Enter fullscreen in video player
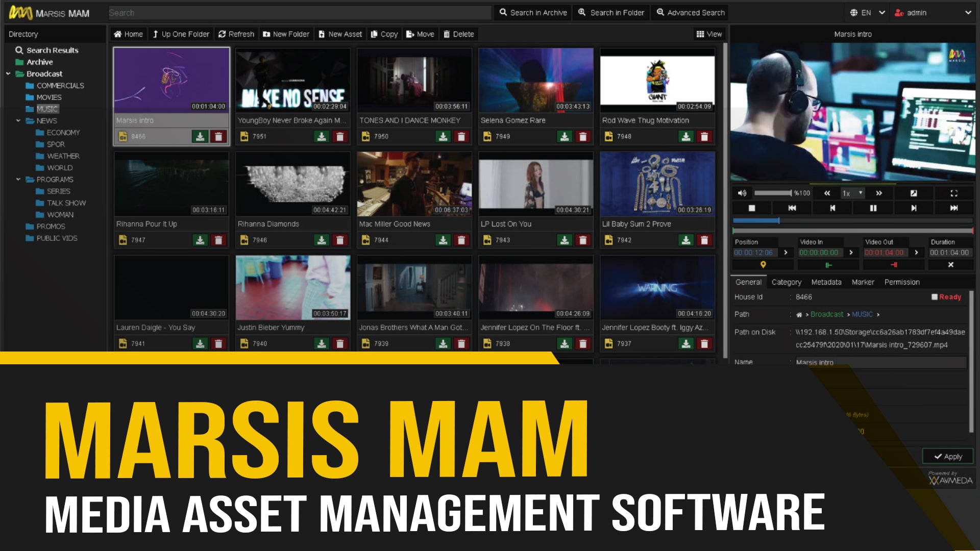This screenshot has width=980, height=551. click(953, 193)
